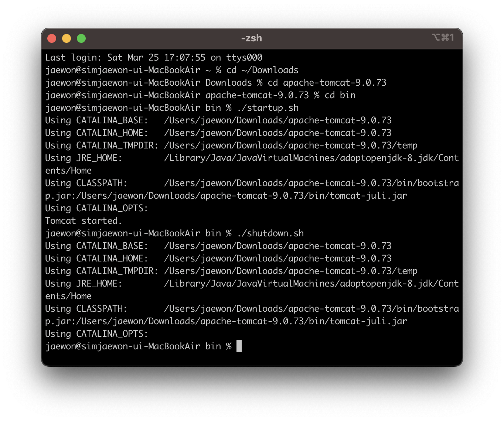This screenshot has height=421, width=504.
Task: Click the terminal cursor at last prompt
Action: [x=239, y=346]
